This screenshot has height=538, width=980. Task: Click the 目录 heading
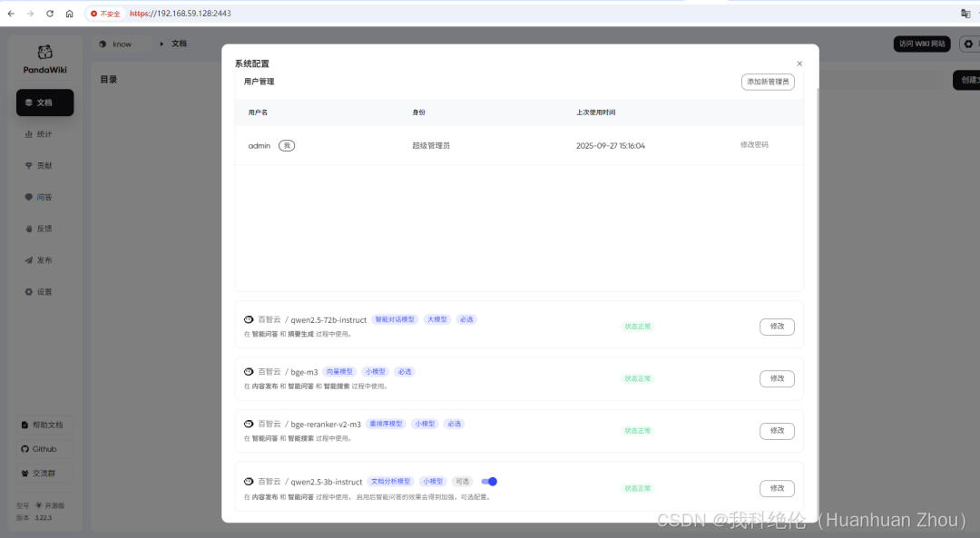click(x=109, y=79)
